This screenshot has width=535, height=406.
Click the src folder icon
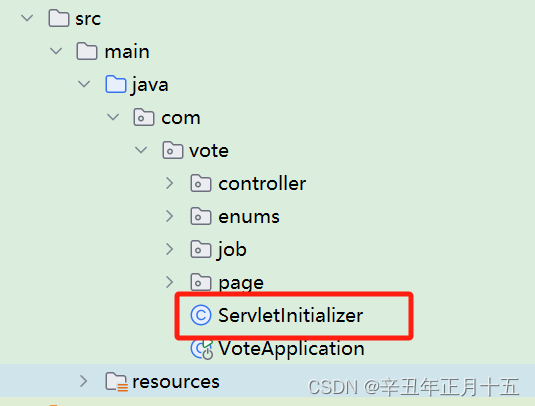point(59,18)
